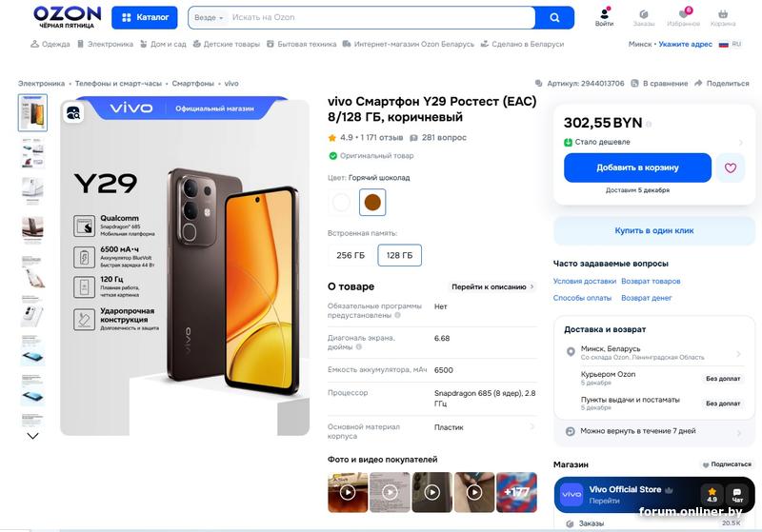Screen dimensions: 762x532
Task: Select 256 ГБ storage option
Action: tap(351, 255)
